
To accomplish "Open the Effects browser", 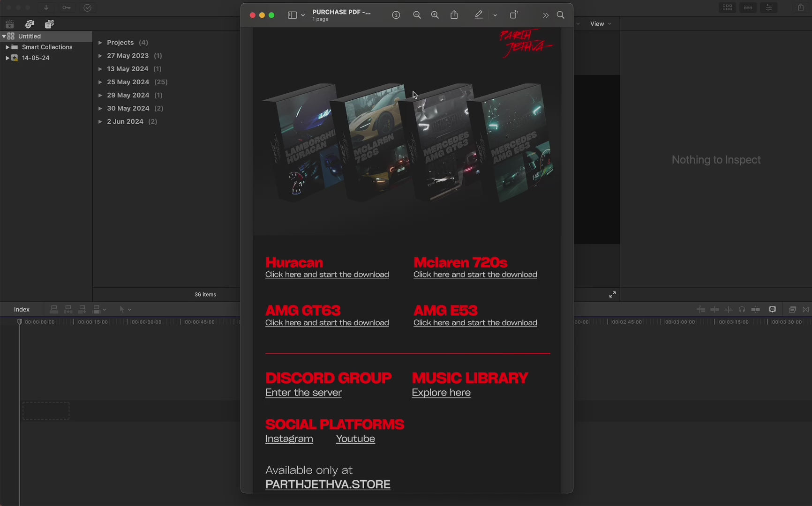I will point(792,309).
